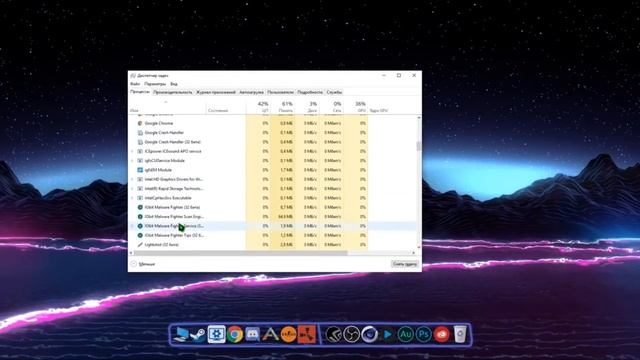Select the Процессы tab
The image size is (640, 360).
(140, 92)
